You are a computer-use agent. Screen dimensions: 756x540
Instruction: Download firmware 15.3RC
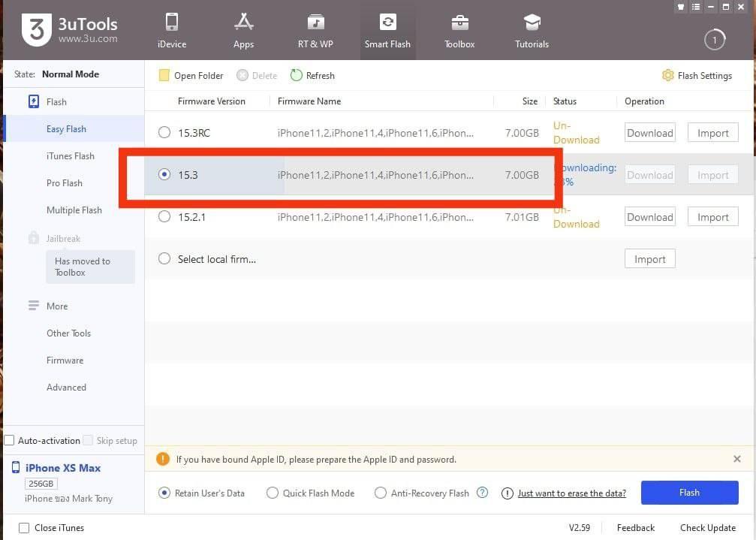point(650,133)
